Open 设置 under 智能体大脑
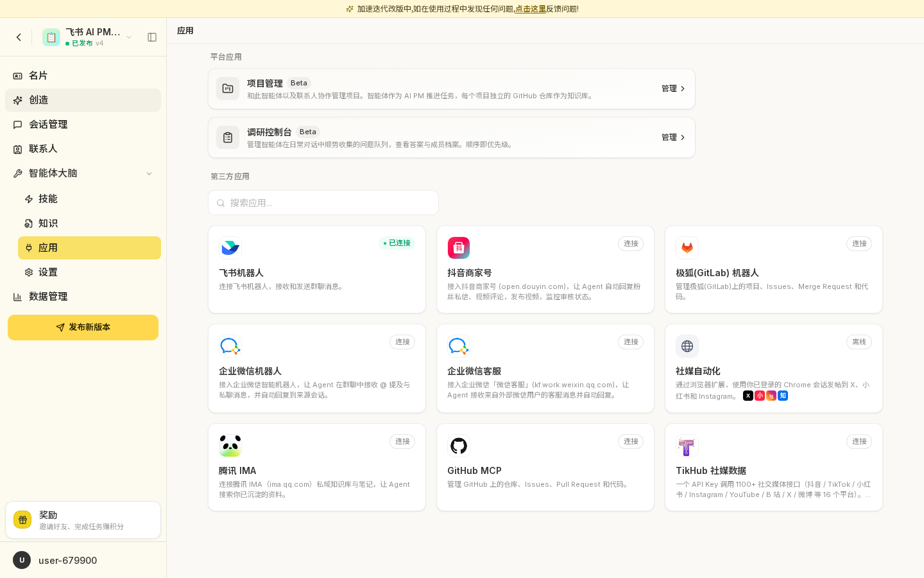Image resolution: width=924 pixels, height=578 pixels. coord(89,272)
